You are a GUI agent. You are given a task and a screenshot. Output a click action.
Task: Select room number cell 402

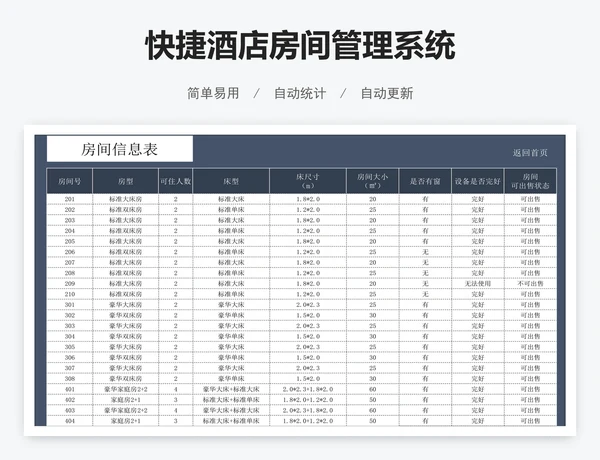pos(70,400)
